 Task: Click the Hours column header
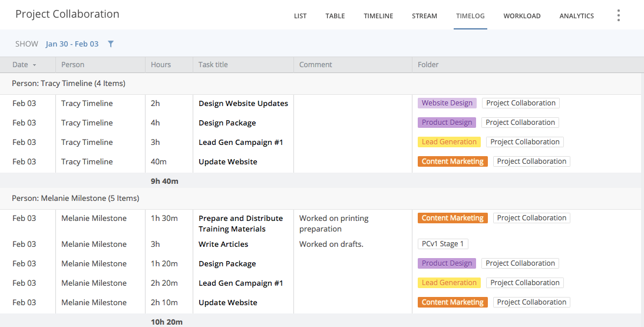coord(161,65)
